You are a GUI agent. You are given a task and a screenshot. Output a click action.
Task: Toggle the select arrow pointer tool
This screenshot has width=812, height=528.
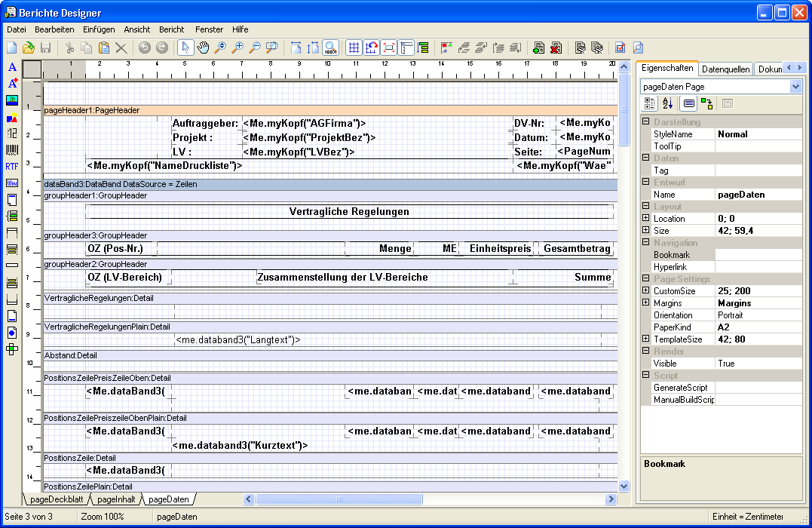pyautogui.click(x=185, y=48)
